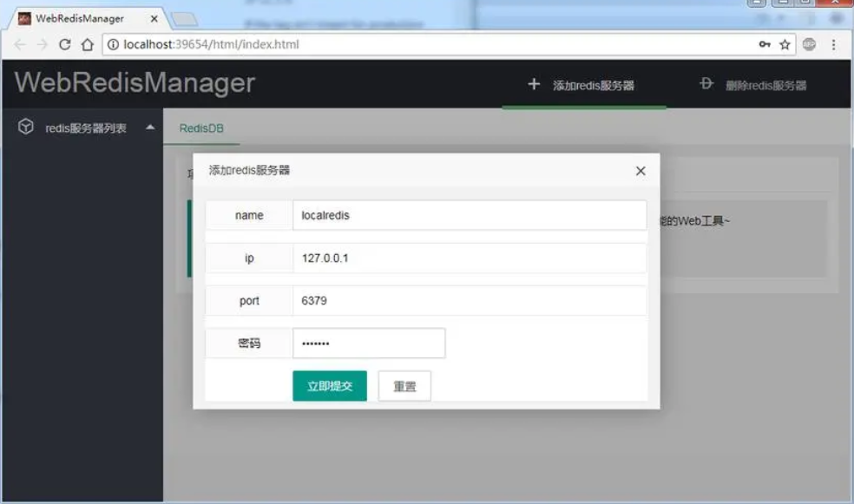854x504 pixels.
Task: Reset the form with 重置 button
Action: coord(404,386)
